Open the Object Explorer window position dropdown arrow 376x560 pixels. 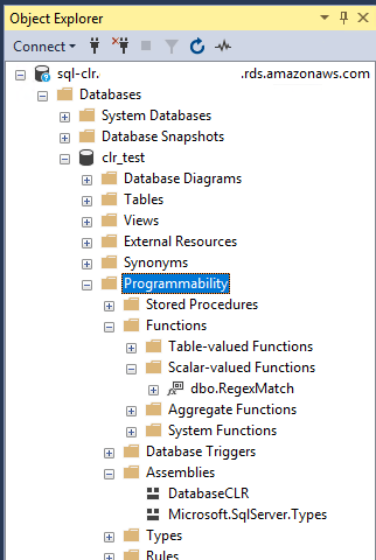click(x=324, y=17)
